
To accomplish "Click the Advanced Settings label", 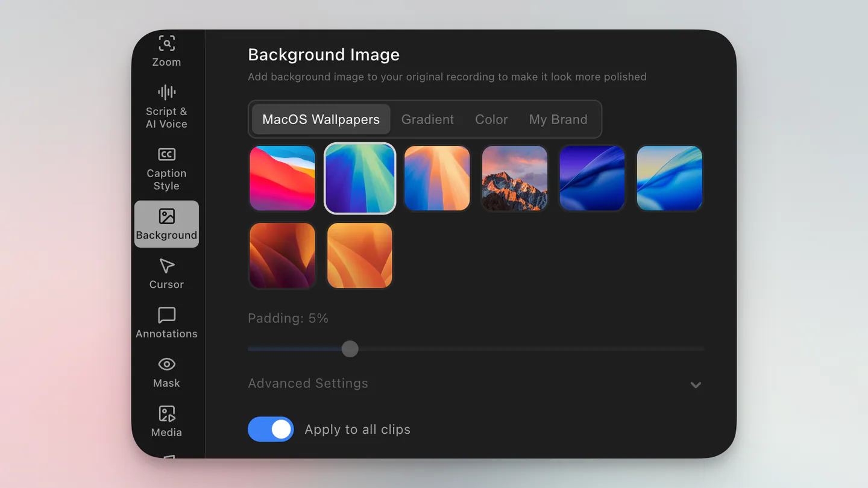I will click(308, 383).
